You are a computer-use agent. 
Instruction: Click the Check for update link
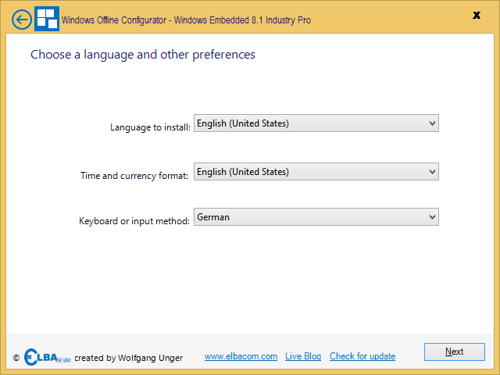[x=362, y=356]
